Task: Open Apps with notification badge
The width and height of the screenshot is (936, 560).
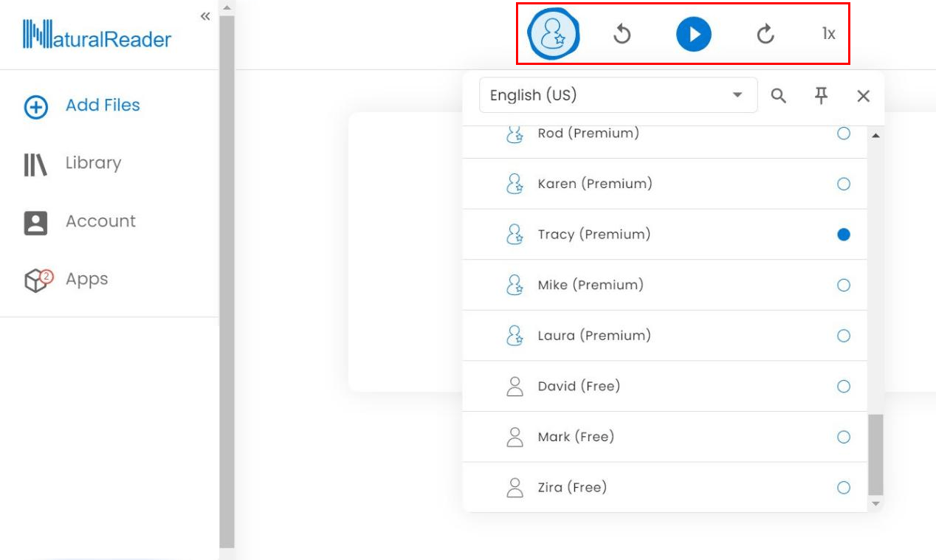Action: coord(86,280)
